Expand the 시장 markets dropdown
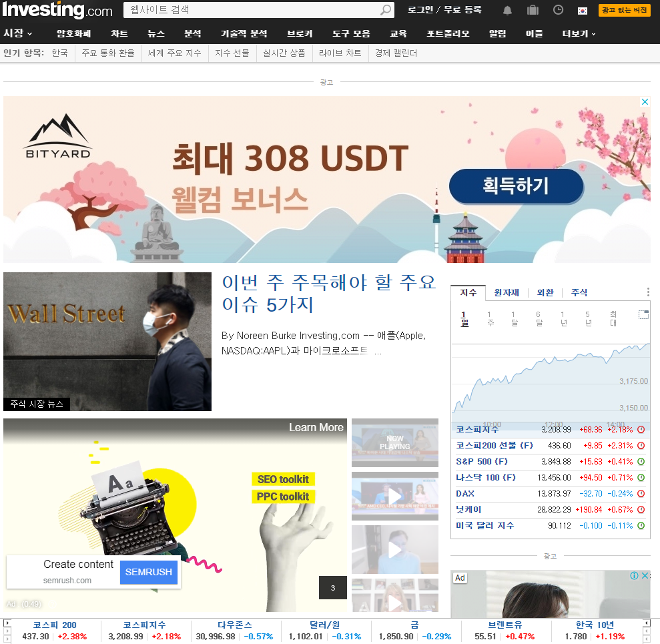This screenshot has height=644, width=660. click(17, 33)
